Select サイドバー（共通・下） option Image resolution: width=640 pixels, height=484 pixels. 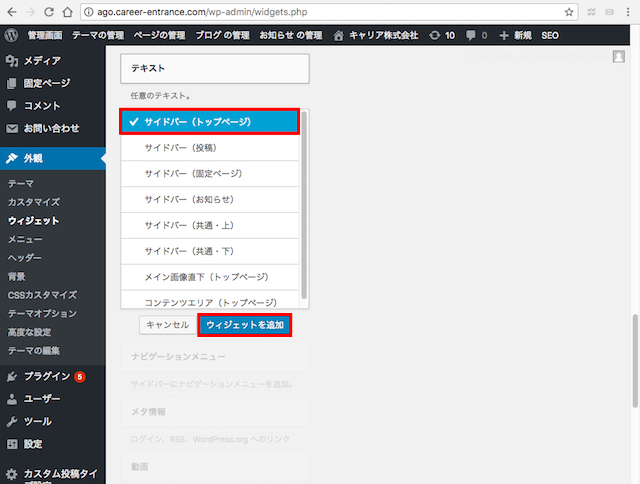pyautogui.click(x=210, y=251)
